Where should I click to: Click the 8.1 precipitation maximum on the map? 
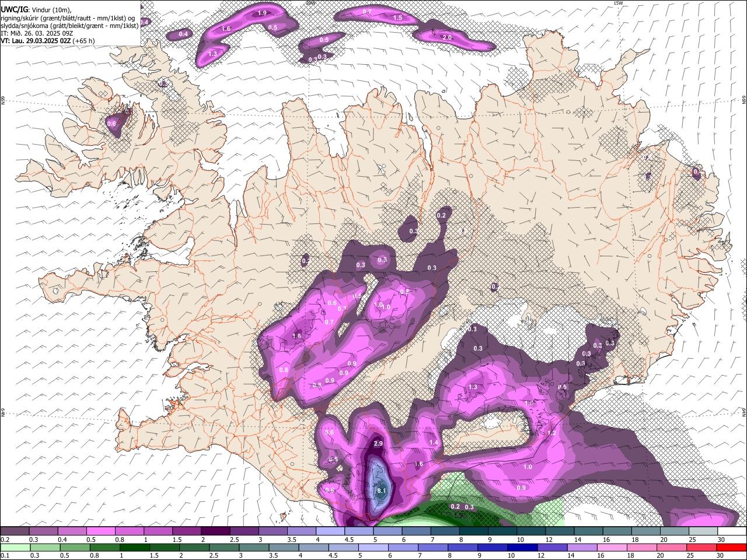point(382,491)
